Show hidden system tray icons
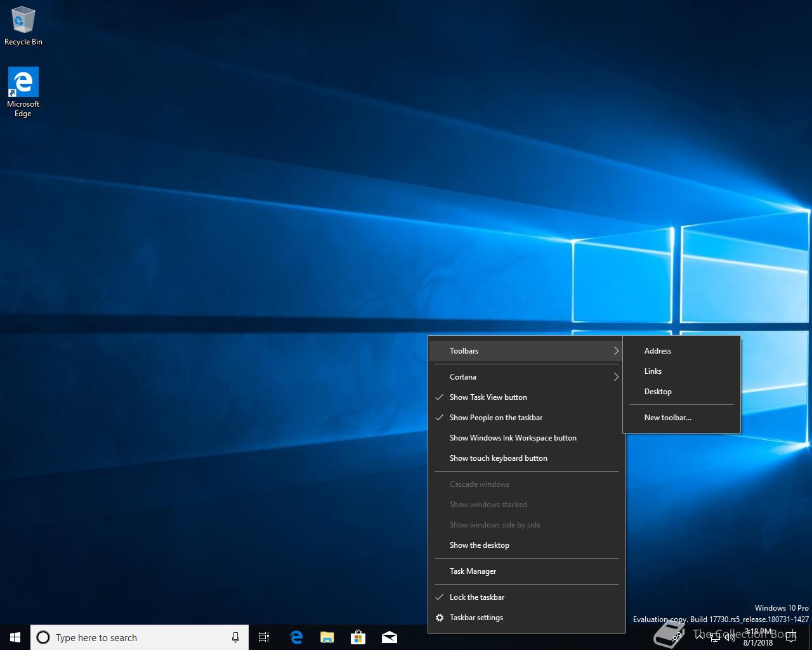Image resolution: width=812 pixels, height=650 pixels. pyautogui.click(x=700, y=637)
